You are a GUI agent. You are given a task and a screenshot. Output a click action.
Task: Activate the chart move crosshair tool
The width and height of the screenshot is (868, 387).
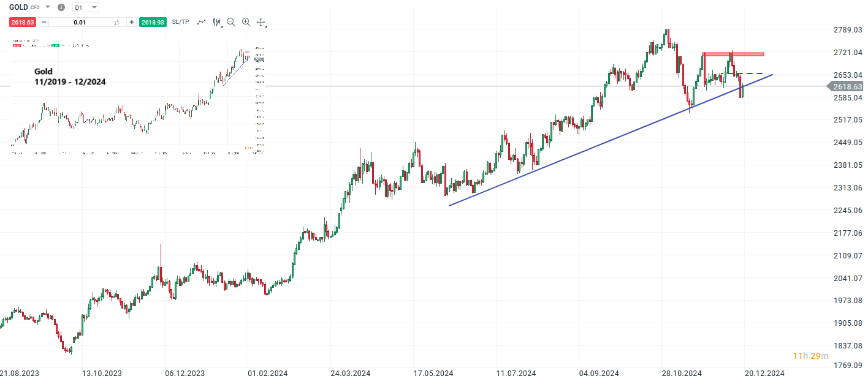tap(261, 22)
